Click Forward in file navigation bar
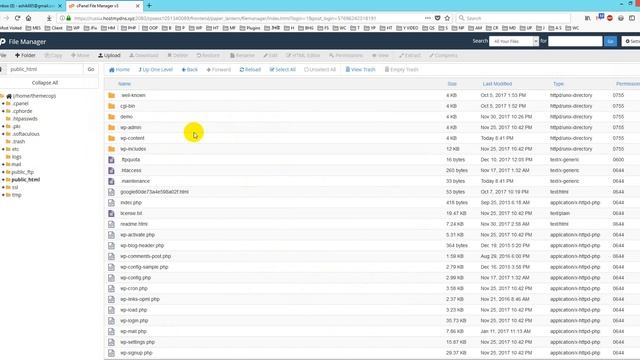Screen dimensions: 640x360 (218, 70)
